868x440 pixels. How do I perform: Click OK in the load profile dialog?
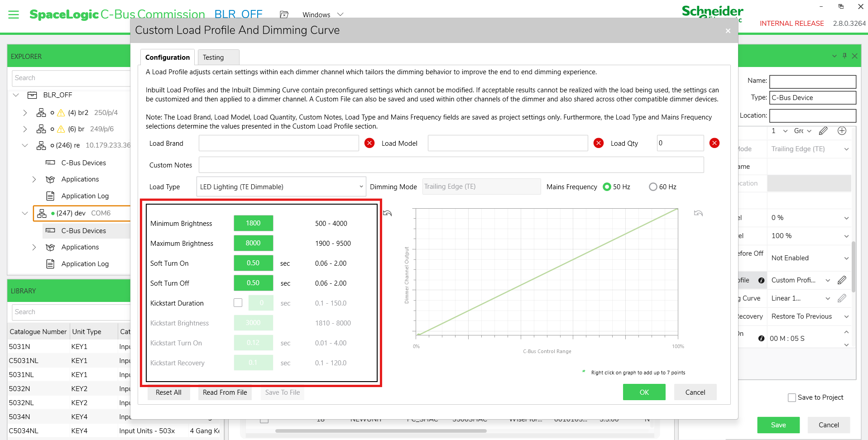coord(644,392)
